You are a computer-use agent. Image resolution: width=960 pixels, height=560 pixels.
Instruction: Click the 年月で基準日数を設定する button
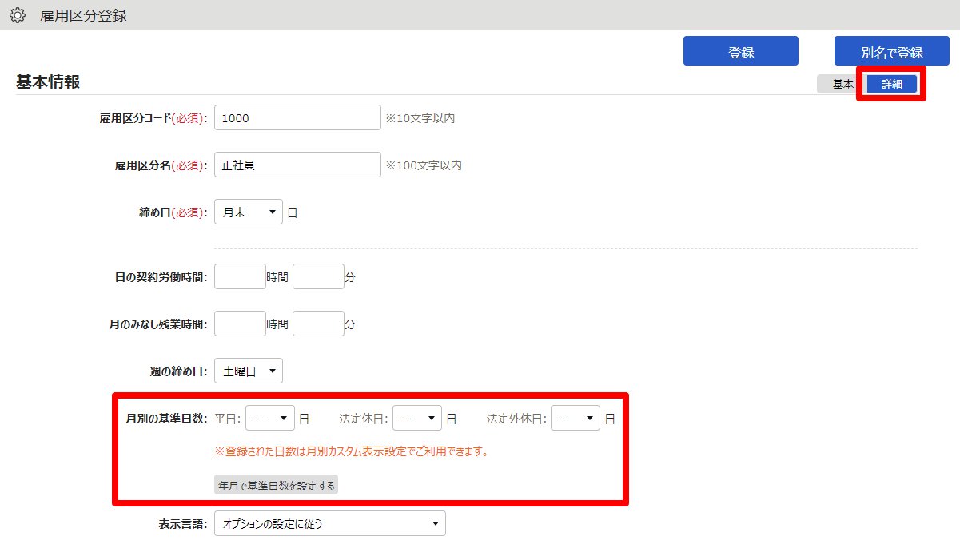pyautogui.click(x=276, y=485)
